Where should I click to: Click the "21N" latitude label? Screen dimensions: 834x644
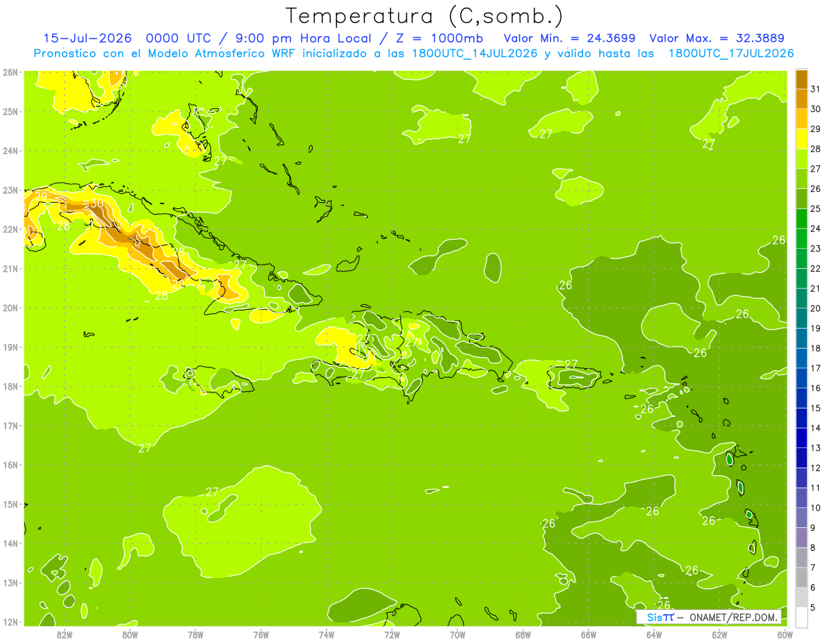10,268
